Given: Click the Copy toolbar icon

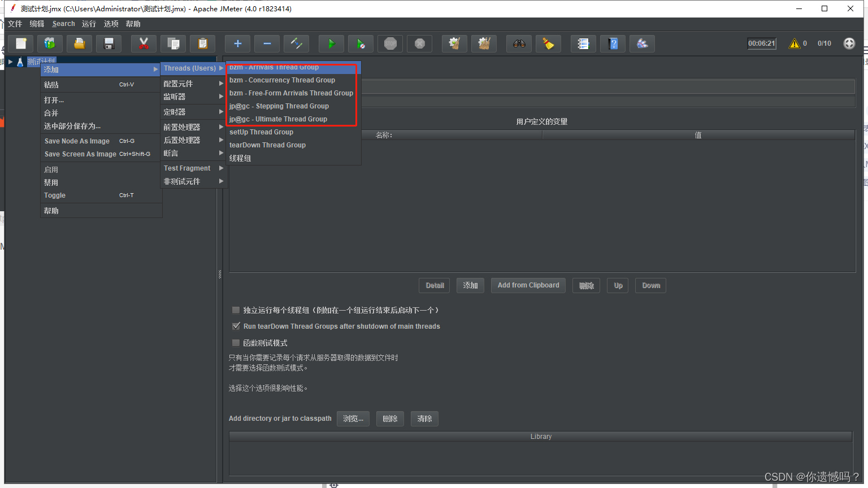Looking at the screenshot, I should [x=173, y=43].
